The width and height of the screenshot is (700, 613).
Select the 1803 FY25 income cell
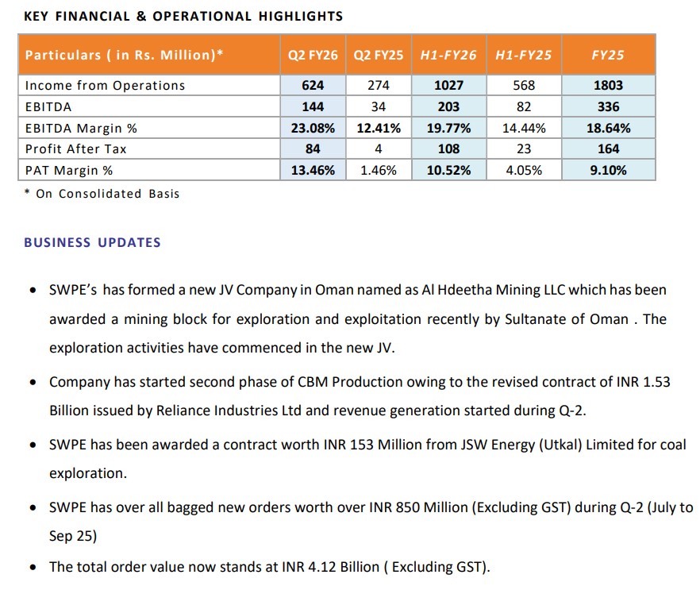[608, 86]
